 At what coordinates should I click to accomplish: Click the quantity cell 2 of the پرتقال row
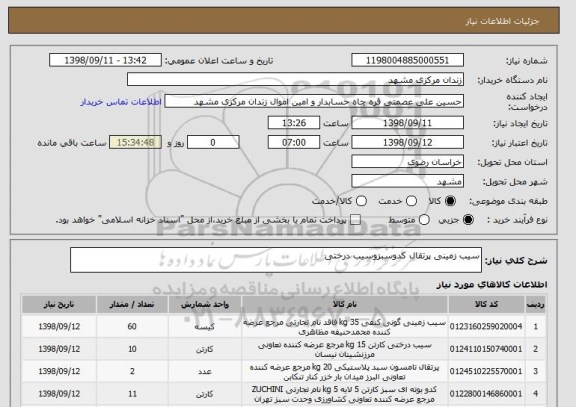132,371
